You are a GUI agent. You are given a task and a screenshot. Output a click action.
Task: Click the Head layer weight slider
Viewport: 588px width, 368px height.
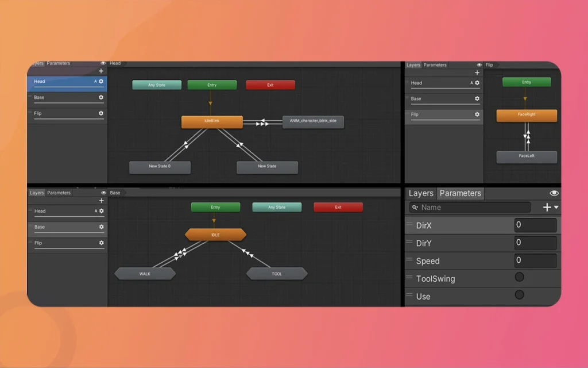[x=69, y=86]
